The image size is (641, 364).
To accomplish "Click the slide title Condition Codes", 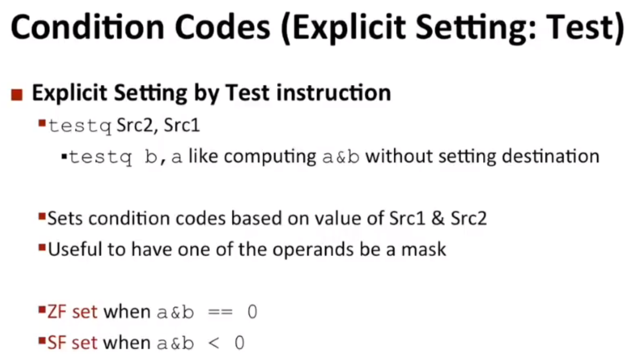I will click(x=317, y=27).
